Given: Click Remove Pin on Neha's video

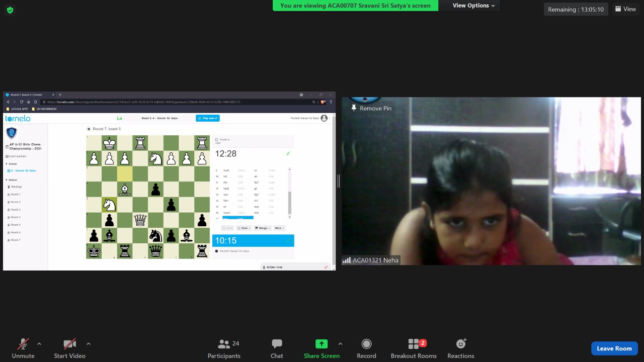Looking at the screenshot, I should (x=371, y=108).
